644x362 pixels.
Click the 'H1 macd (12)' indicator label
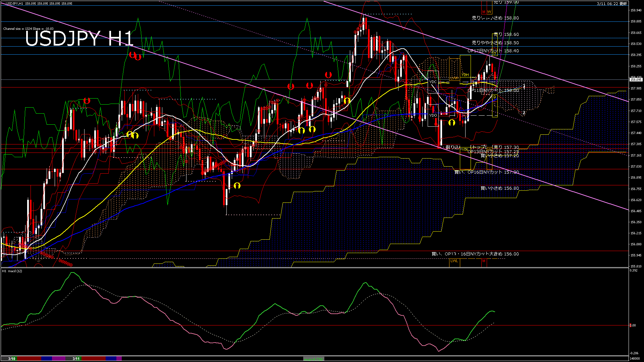coord(12,271)
